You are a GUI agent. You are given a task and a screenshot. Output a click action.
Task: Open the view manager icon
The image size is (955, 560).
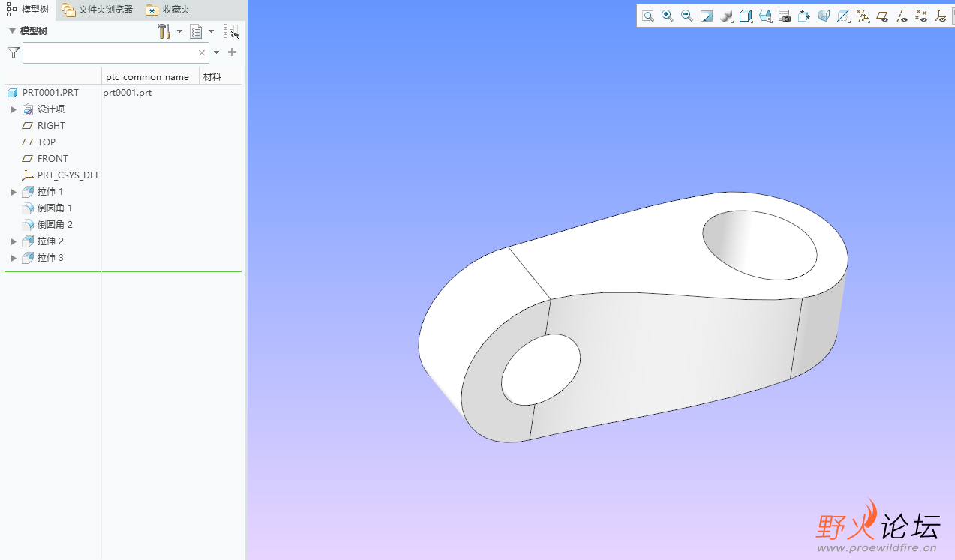coord(765,16)
